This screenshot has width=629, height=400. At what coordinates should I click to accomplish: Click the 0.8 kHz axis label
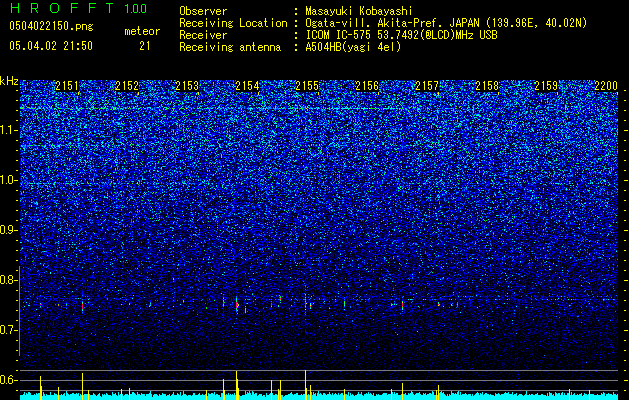(9, 280)
